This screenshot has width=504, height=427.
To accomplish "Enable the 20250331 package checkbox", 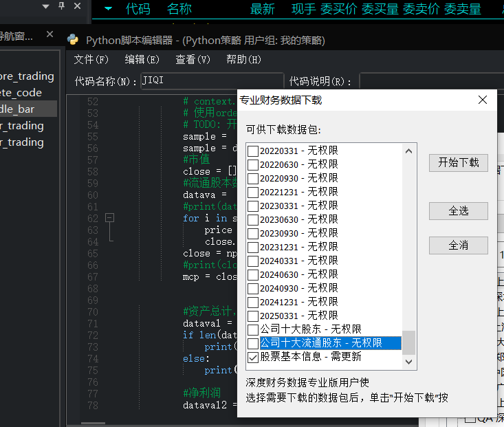I will click(x=253, y=316).
